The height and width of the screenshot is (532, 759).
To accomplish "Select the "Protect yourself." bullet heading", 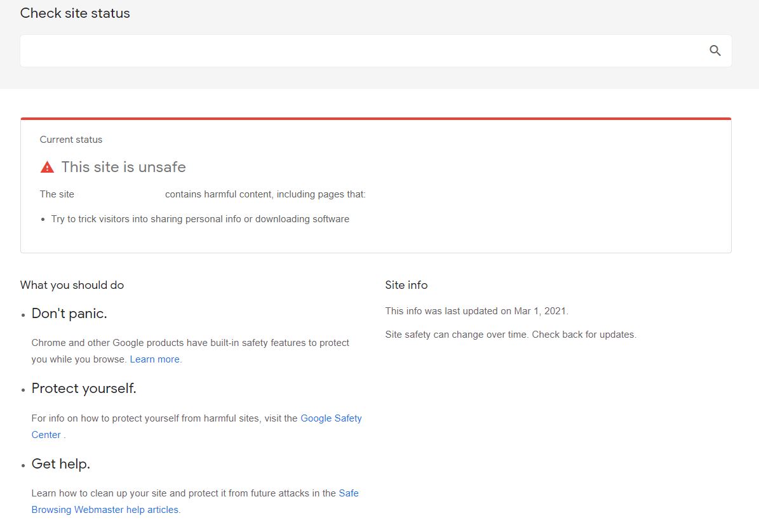I will [84, 389].
